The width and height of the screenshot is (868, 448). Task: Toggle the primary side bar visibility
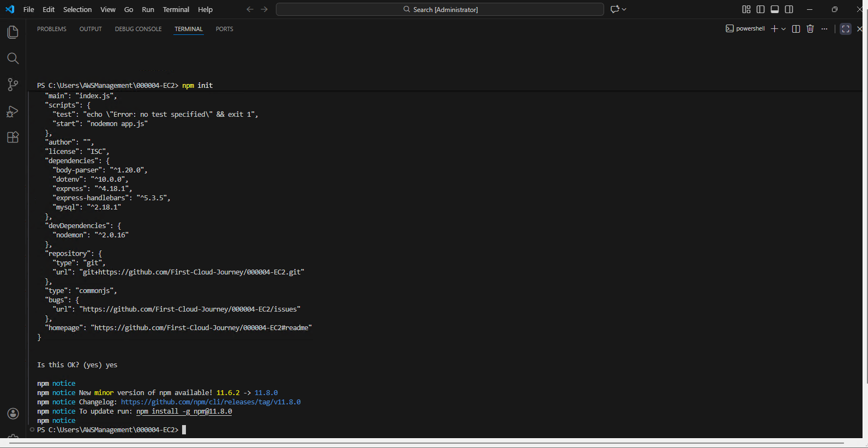pyautogui.click(x=761, y=9)
